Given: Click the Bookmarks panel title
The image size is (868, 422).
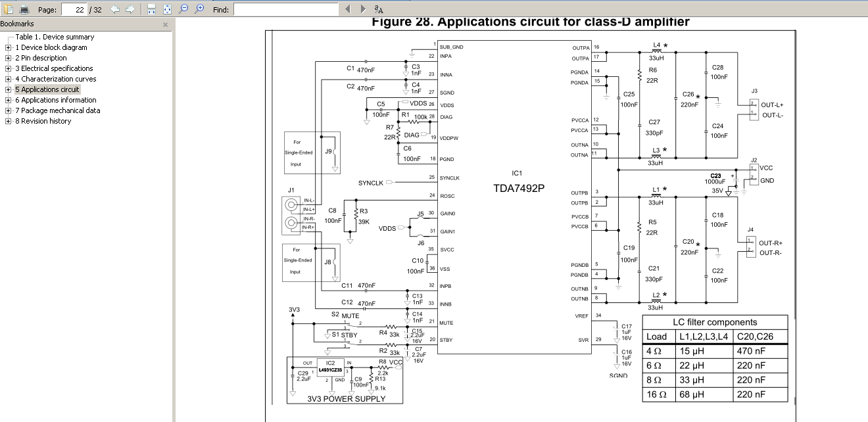Looking at the screenshot, I should pos(17,24).
